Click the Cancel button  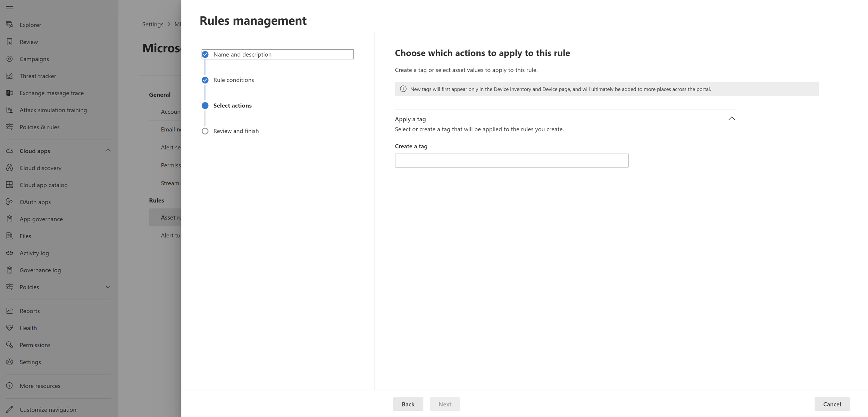pos(832,404)
